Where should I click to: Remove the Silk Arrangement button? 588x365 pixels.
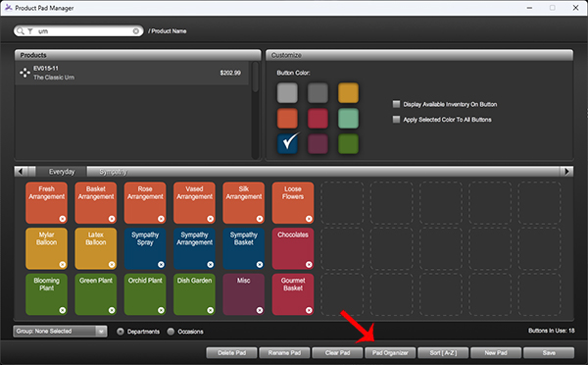260,219
